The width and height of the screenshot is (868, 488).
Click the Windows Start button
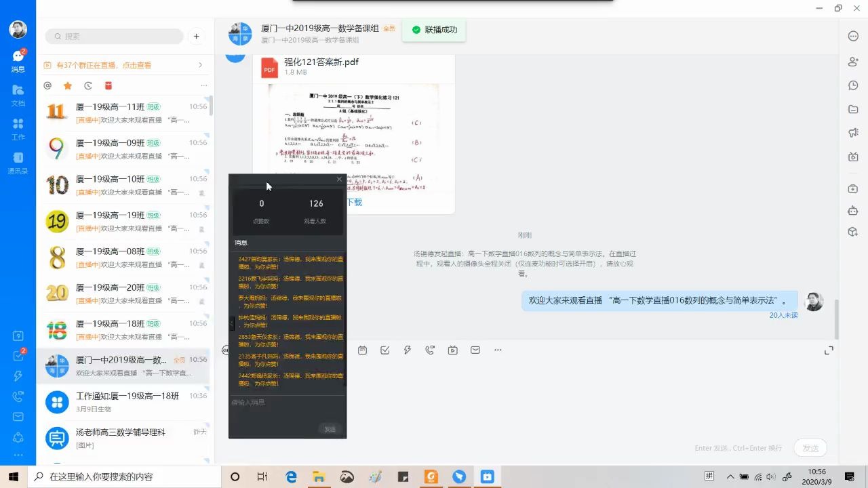coord(14,476)
